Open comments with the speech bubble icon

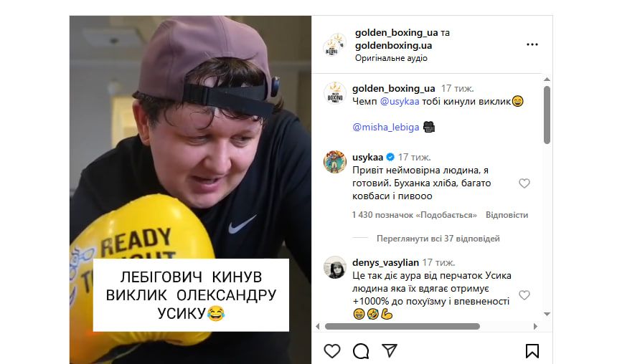point(361,351)
